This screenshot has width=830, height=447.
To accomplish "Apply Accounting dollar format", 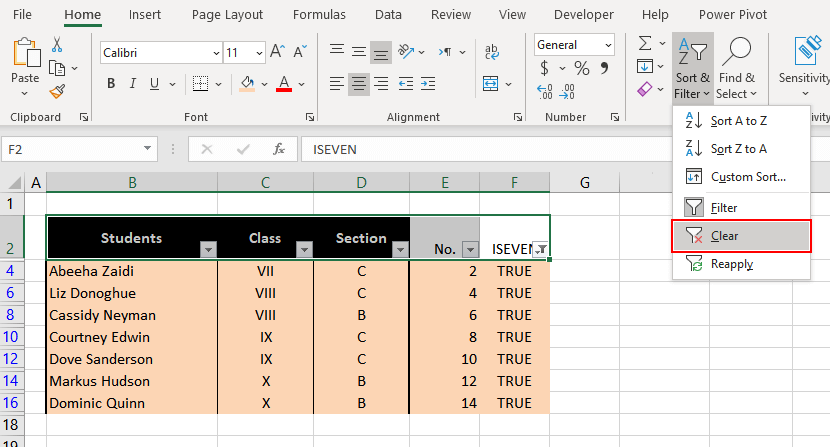I will (x=544, y=68).
